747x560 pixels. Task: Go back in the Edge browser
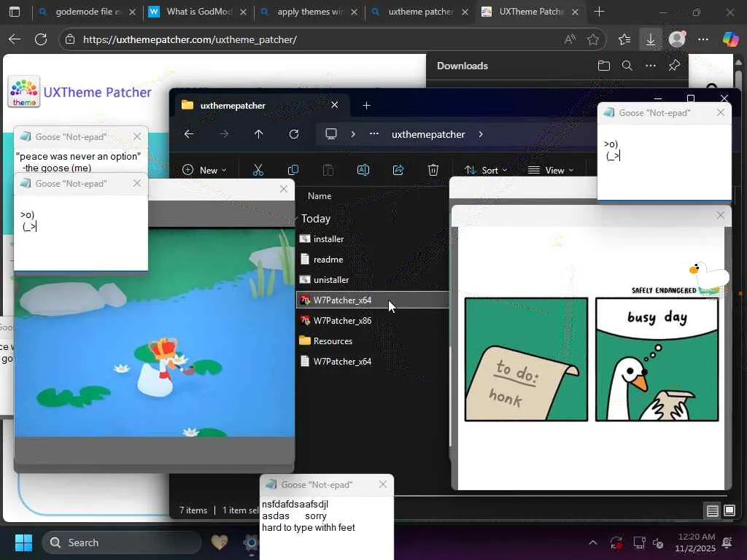coord(15,39)
